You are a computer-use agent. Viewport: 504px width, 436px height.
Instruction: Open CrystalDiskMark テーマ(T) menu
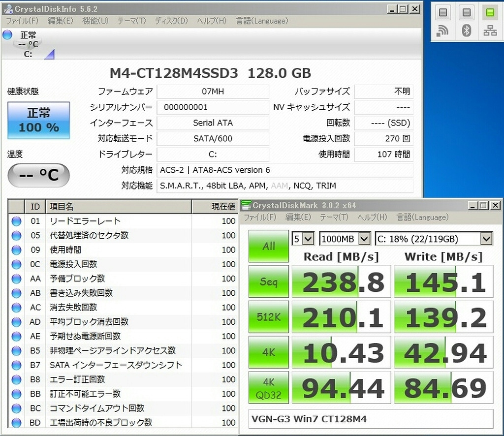[334, 217]
